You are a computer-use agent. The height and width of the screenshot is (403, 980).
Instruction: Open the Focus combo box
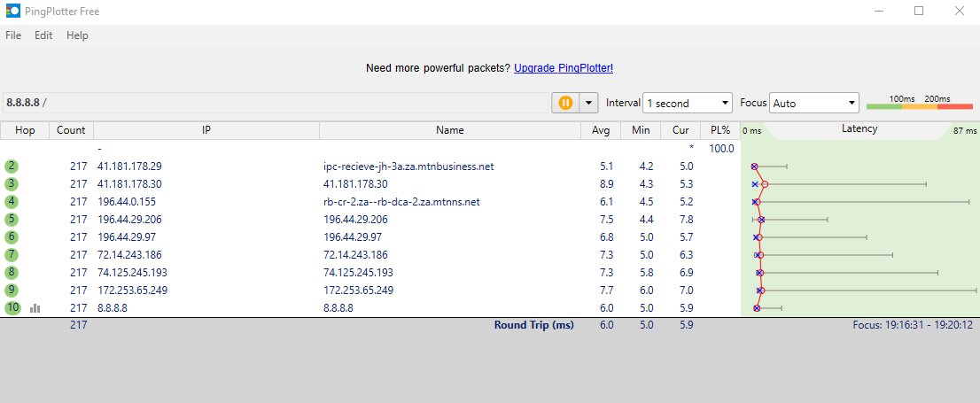[814, 103]
